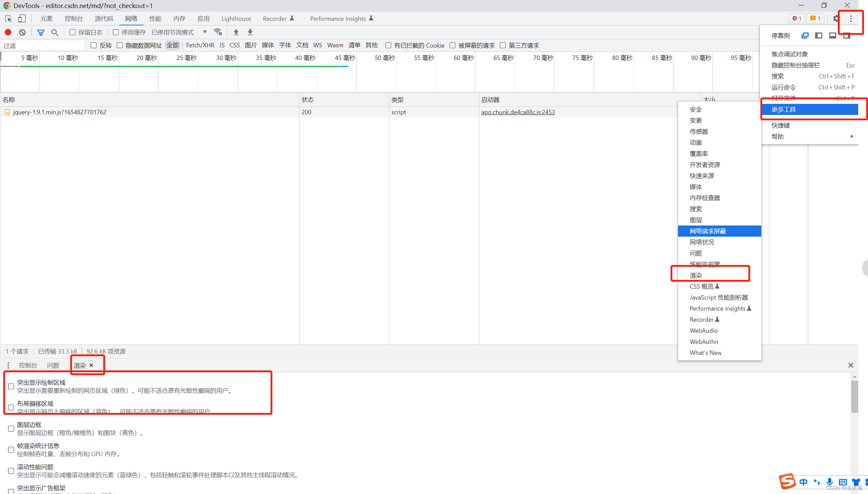The image size is (868, 494).
Task: Enable 图层边框 checkbox
Action: click(11, 429)
